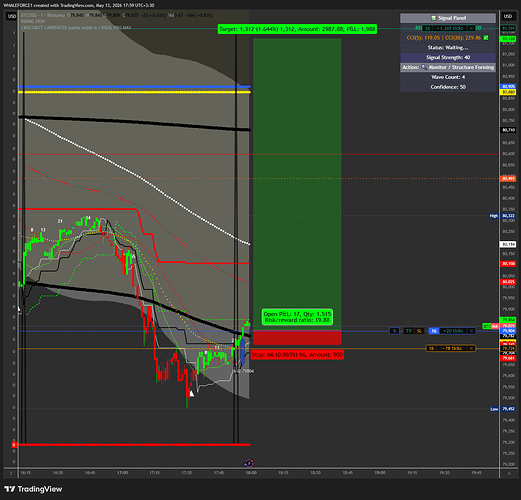Click the black 80,710 price scale label
This screenshot has height=500, width=521.
tap(508, 130)
